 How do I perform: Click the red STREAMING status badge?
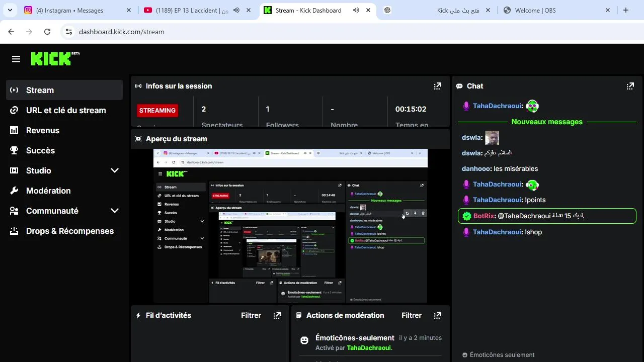coord(157,110)
